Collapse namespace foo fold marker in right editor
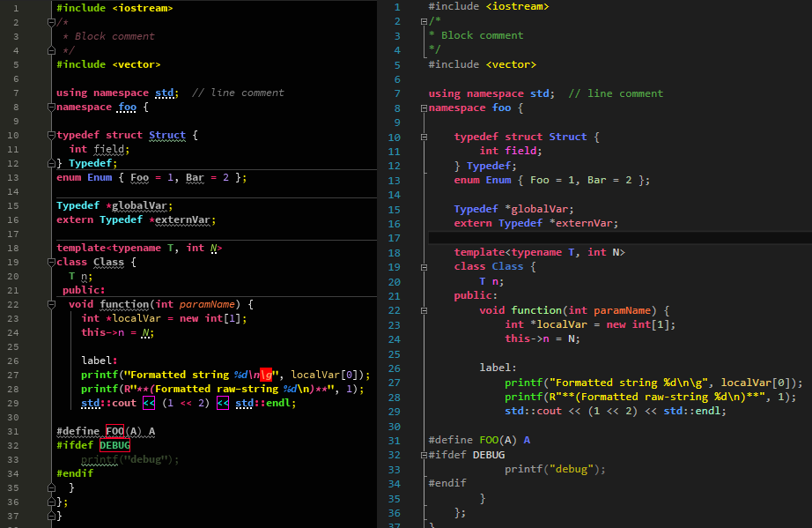This screenshot has width=812, height=528. (424, 108)
